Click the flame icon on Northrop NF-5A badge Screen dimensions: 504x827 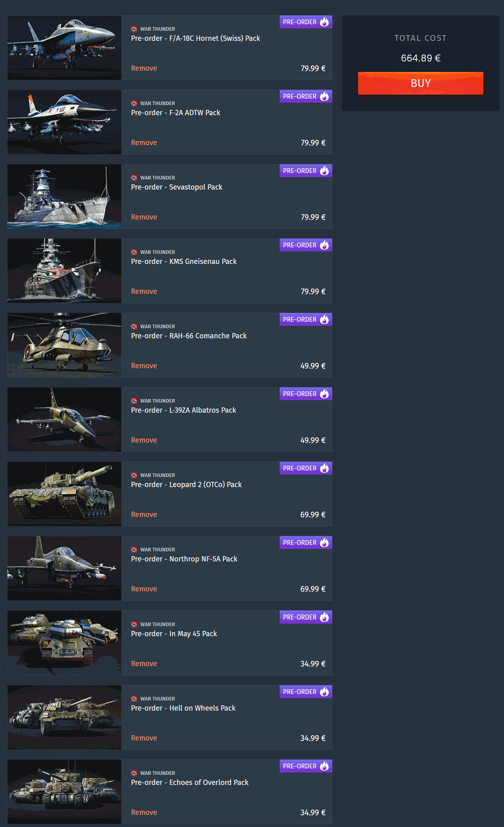click(325, 542)
